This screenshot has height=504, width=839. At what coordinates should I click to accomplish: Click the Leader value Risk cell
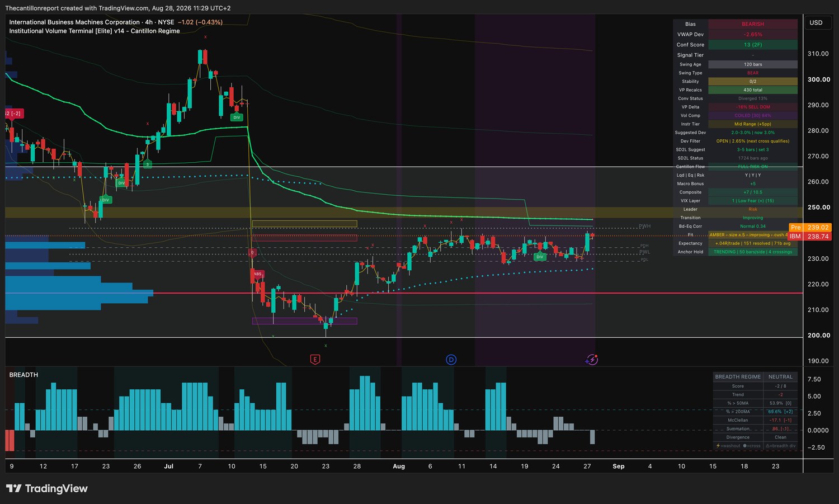click(753, 209)
